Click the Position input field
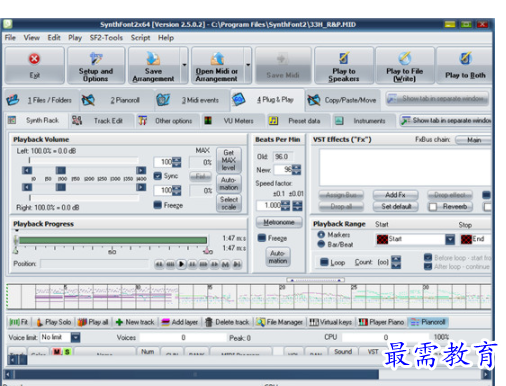Viewport: 506px width, 386px height. click(x=94, y=264)
